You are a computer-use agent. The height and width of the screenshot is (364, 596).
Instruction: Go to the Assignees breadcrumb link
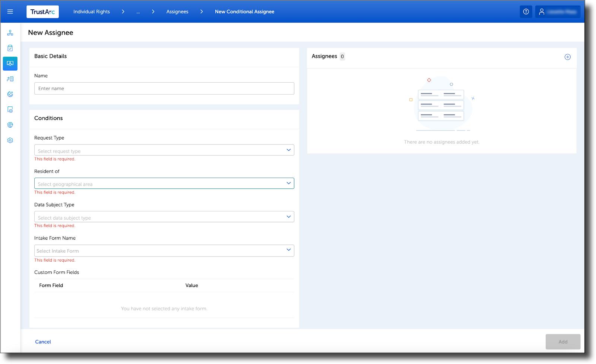[x=177, y=12]
